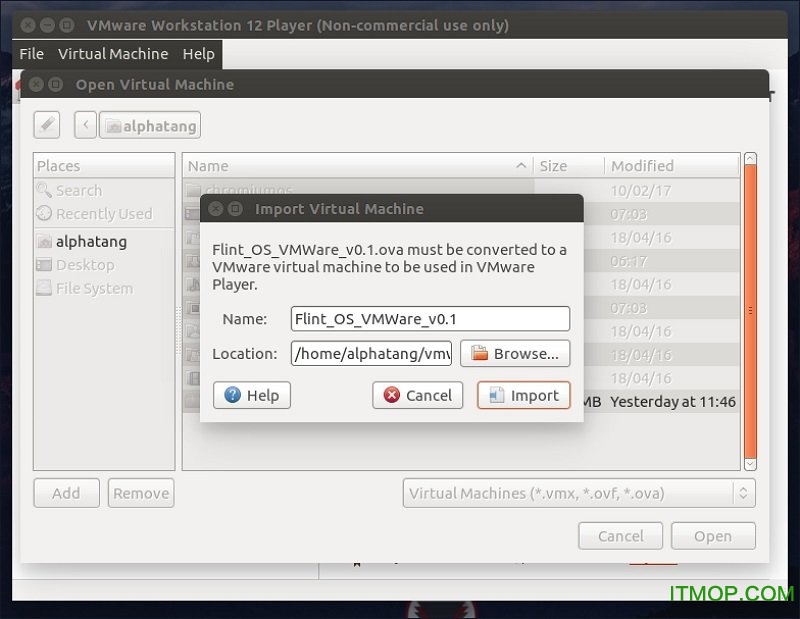
Task: Open the File menu
Action: point(32,54)
